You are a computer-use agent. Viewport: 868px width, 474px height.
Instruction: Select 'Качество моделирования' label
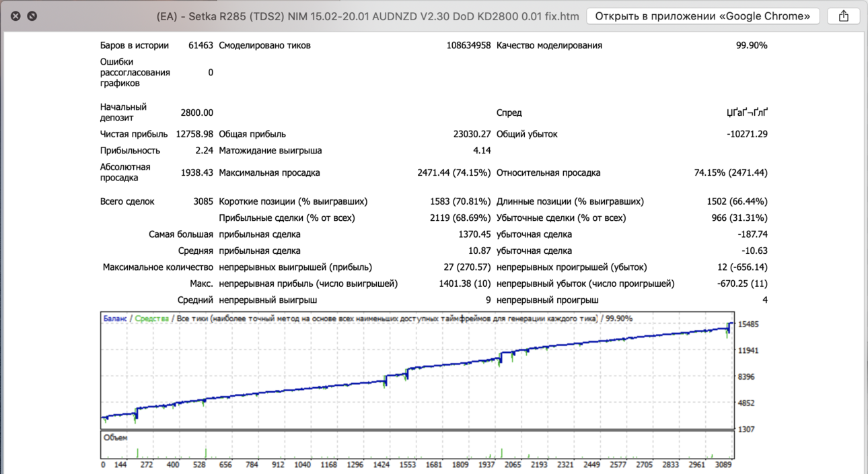549,46
